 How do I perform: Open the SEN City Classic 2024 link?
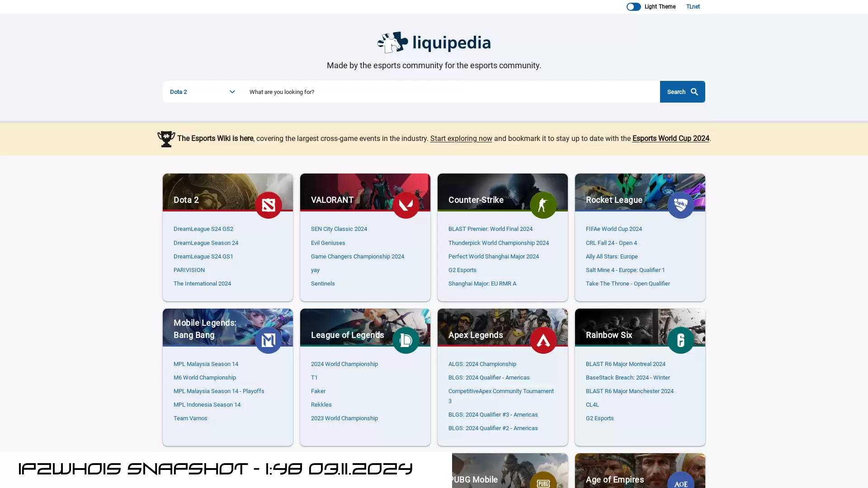pyautogui.click(x=339, y=229)
